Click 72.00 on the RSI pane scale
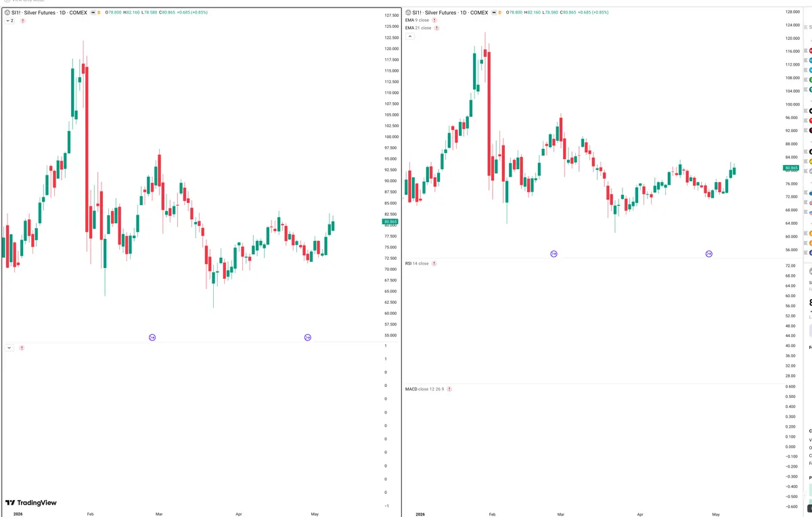 click(x=790, y=266)
